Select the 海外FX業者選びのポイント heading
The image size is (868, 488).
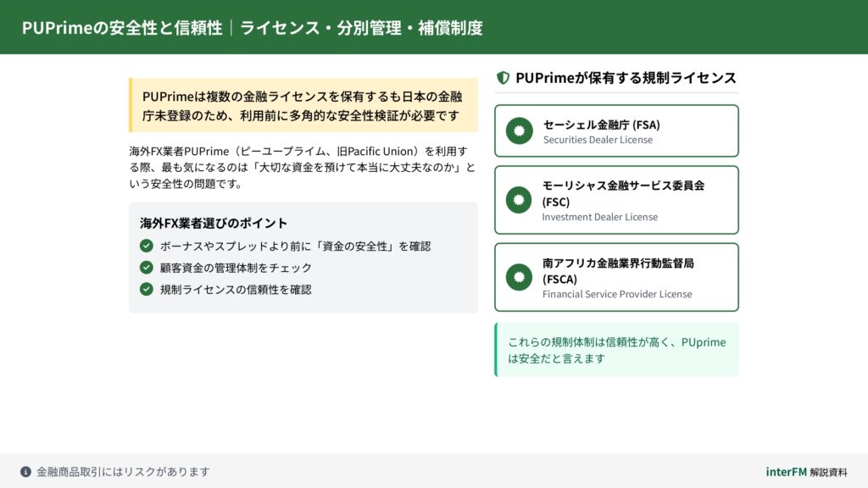(214, 223)
